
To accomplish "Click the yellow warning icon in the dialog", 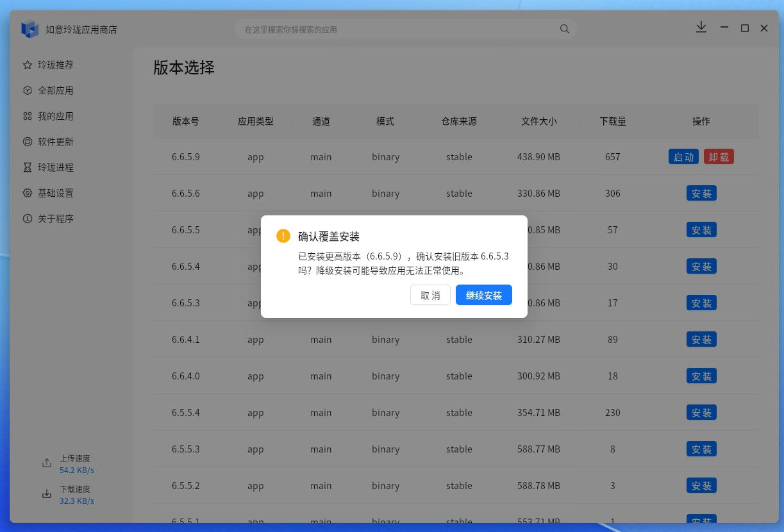I will click(x=283, y=236).
